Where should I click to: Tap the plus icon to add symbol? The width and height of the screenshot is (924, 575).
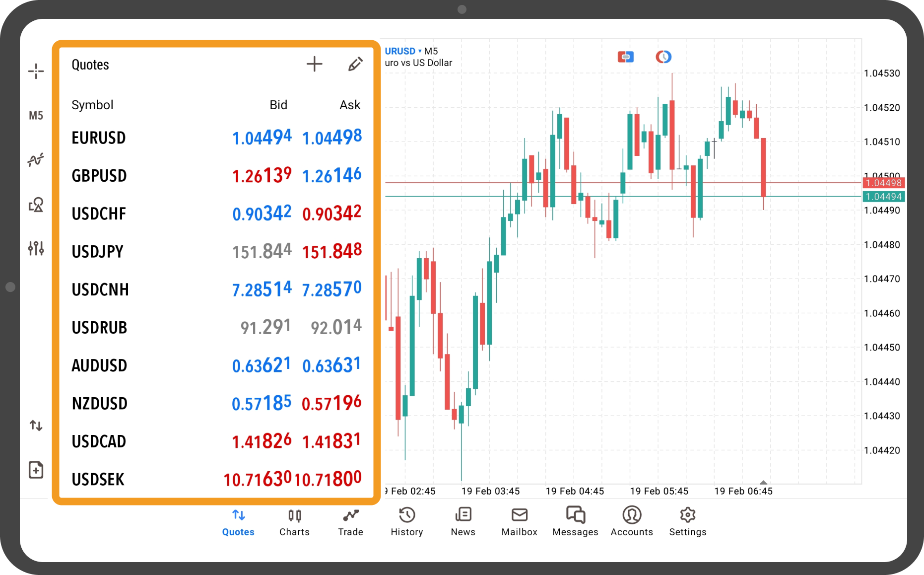[314, 64]
